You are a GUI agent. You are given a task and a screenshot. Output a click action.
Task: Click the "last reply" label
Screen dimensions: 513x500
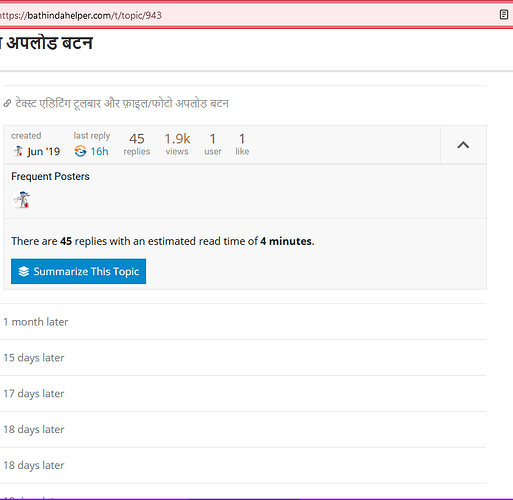92,136
